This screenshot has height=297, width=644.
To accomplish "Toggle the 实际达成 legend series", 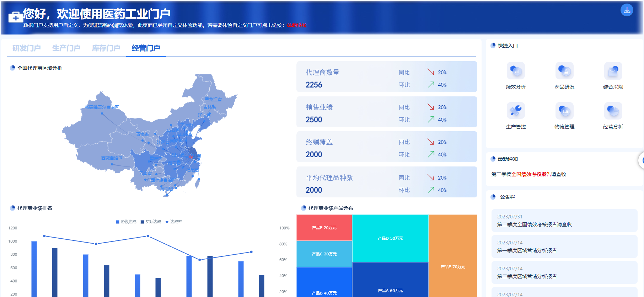I will (x=151, y=222).
